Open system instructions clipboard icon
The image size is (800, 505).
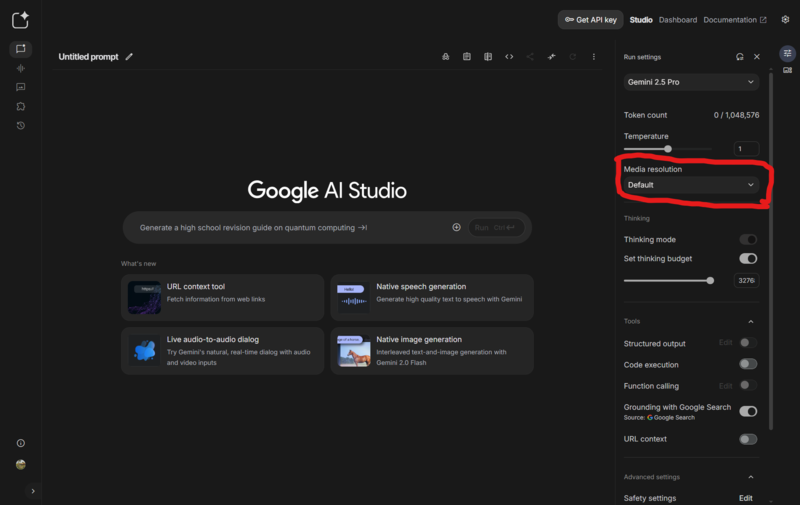[467, 57]
